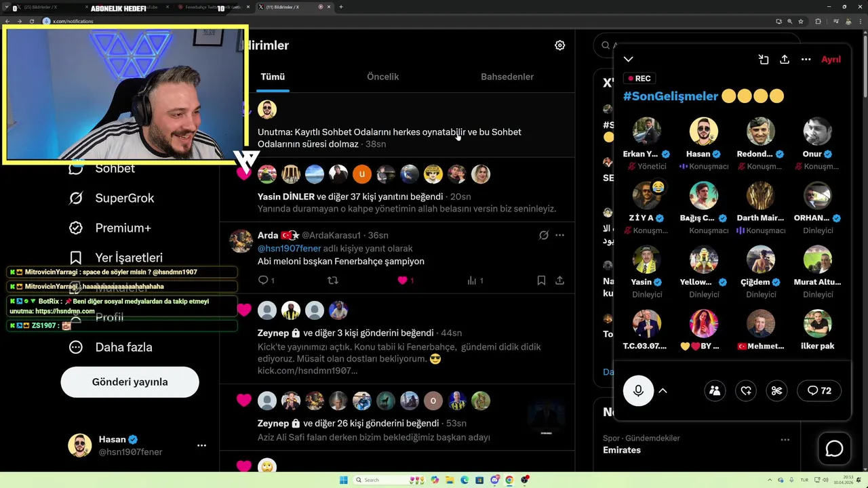The image size is (868, 488).
Task: Open Daha fazla menu item
Action: (x=110, y=347)
